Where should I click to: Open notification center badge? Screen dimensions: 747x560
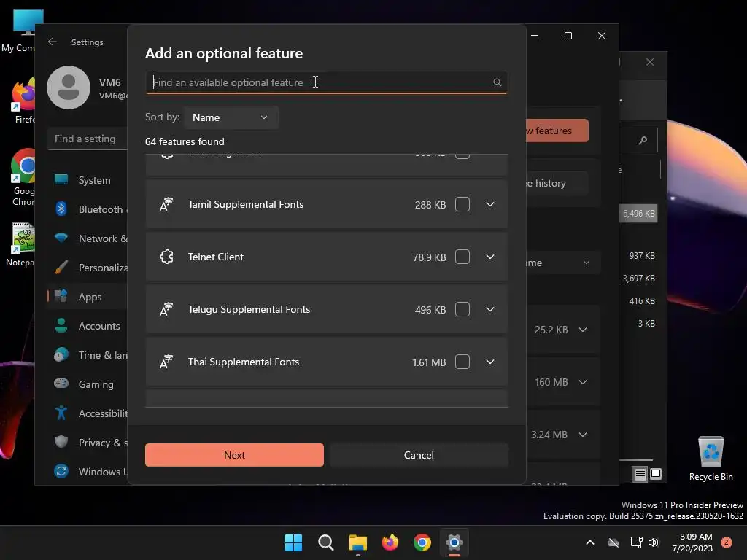pyautogui.click(x=727, y=542)
